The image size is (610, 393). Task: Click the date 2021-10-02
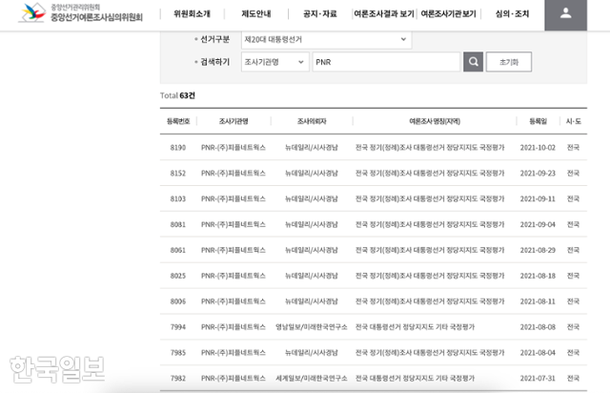point(538,147)
